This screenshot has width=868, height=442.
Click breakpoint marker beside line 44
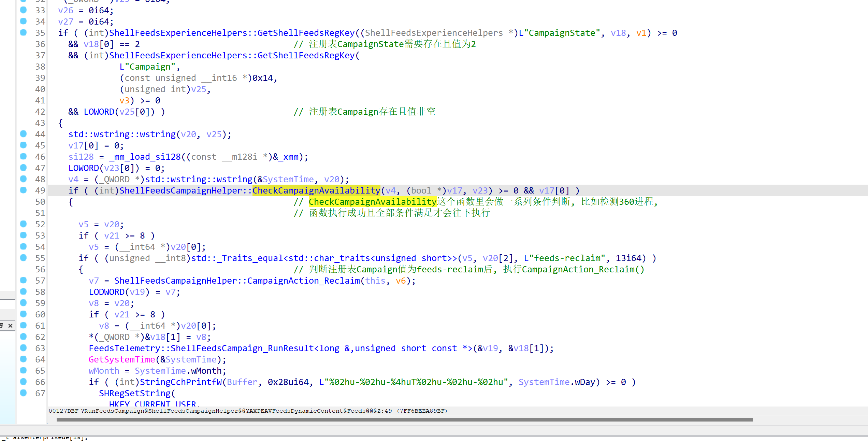coord(23,134)
